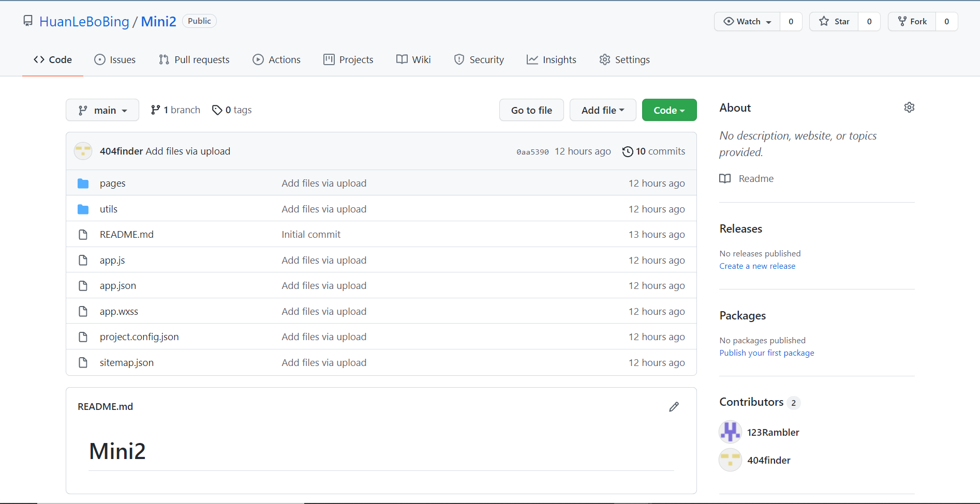Viewport: 980px width, 504px height.
Task: Open the app.wxss file
Action: (119, 312)
